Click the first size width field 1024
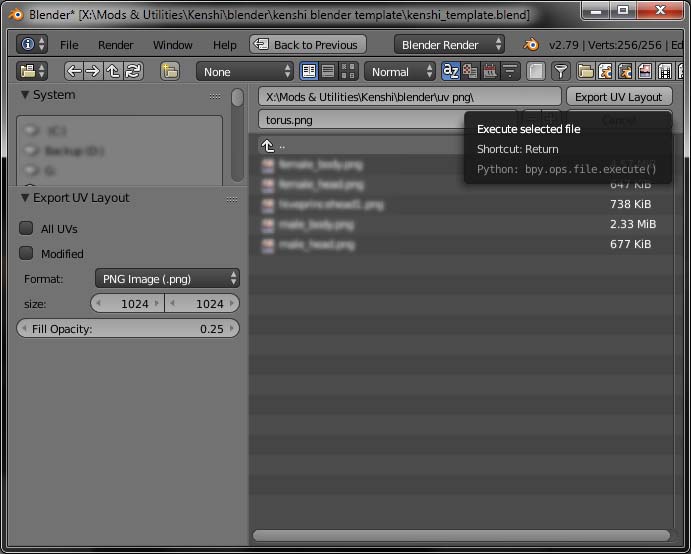This screenshot has height=554, width=691. coord(127,303)
